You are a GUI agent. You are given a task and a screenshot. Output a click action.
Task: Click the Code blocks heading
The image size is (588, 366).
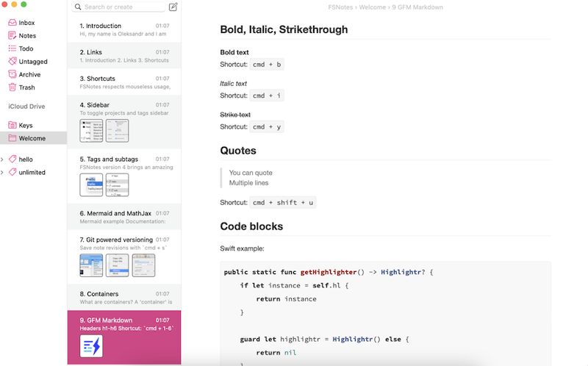(251, 226)
